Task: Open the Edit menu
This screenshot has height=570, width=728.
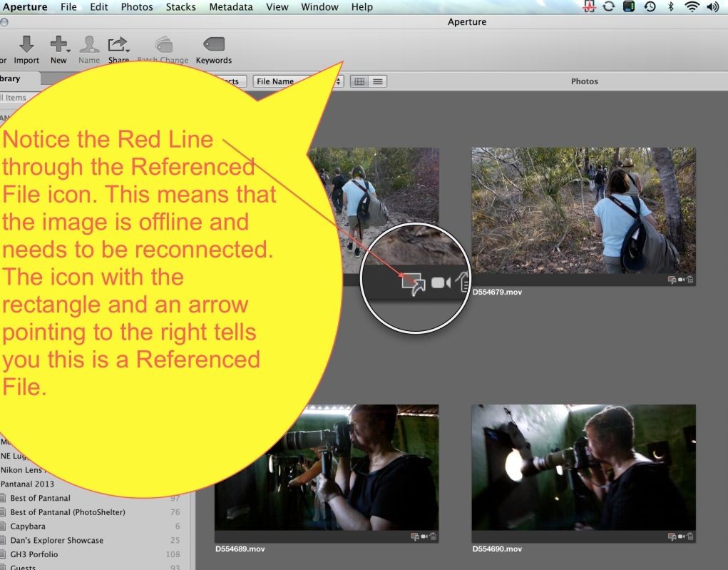Action: click(x=99, y=7)
